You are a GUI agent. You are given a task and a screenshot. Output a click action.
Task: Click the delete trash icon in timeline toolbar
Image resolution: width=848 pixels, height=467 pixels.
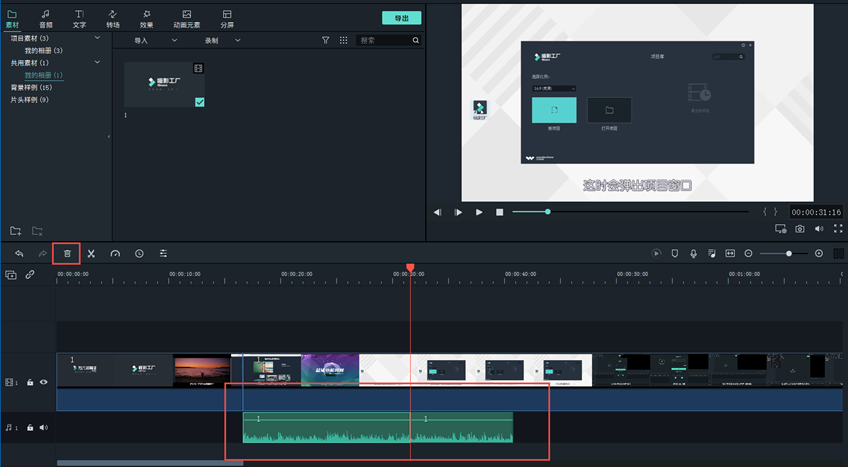point(67,254)
